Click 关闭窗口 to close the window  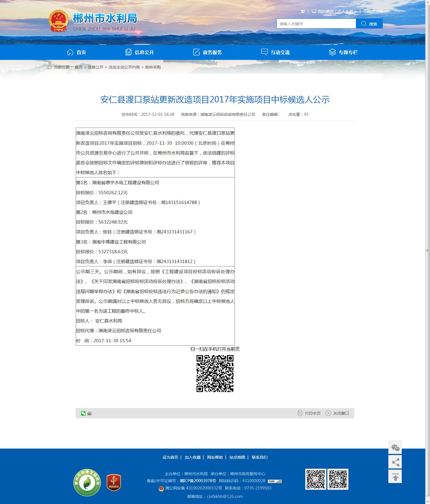tap(337, 413)
